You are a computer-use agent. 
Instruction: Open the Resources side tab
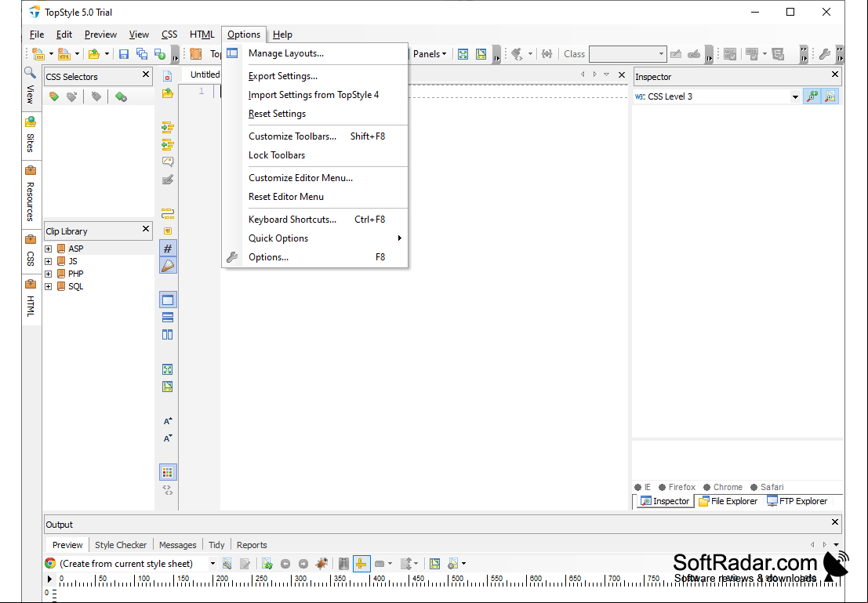point(31,195)
